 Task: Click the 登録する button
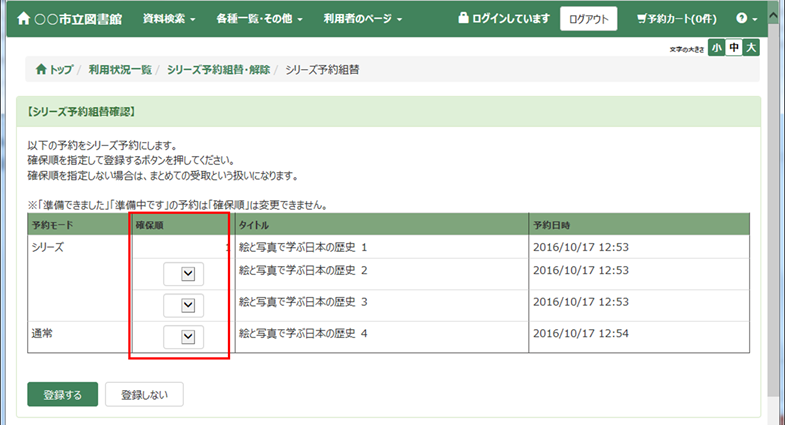click(x=62, y=394)
